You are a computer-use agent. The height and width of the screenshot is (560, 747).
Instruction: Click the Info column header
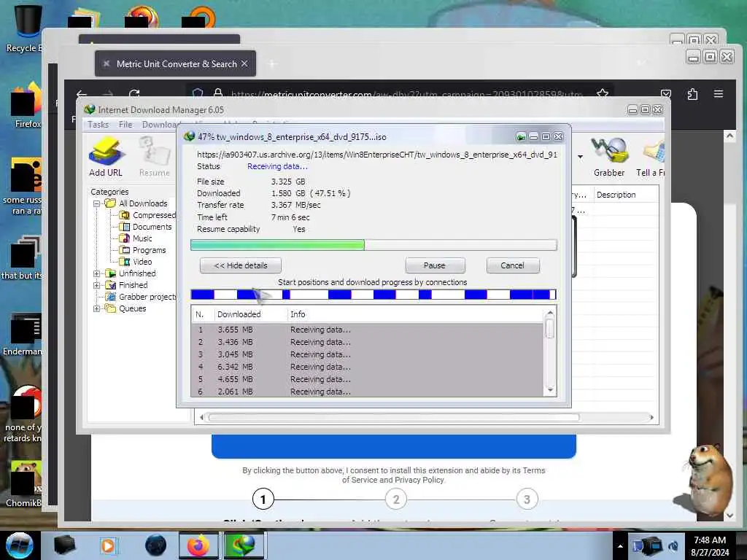[415, 314]
